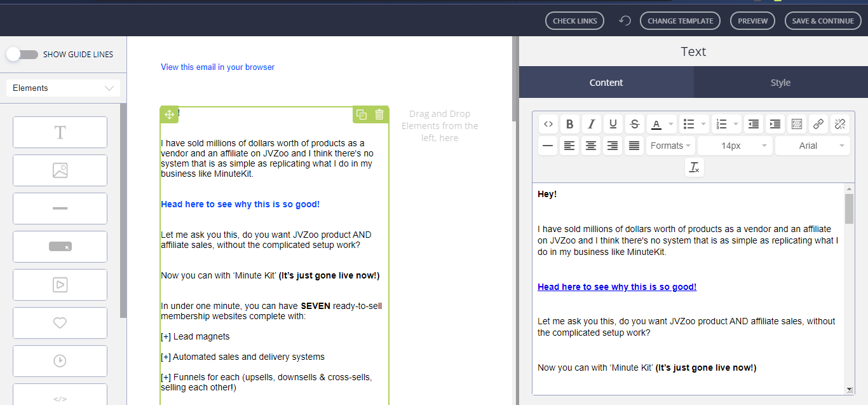Click the editor scrollbar thumb
Screen dimensions: 868x405
click(x=849, y=209)
